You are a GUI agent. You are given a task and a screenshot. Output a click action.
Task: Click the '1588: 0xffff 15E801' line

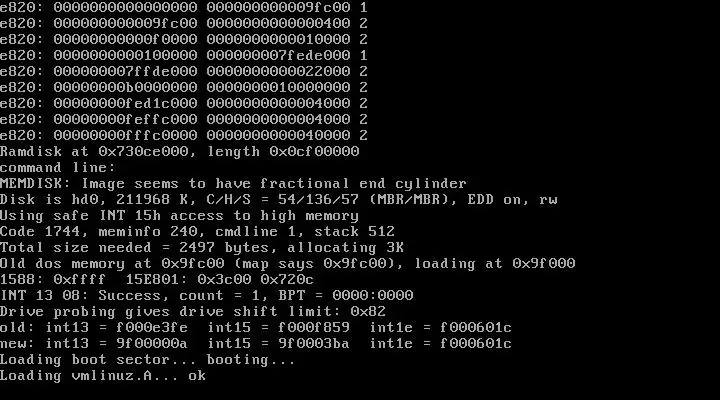click(157, 279)
